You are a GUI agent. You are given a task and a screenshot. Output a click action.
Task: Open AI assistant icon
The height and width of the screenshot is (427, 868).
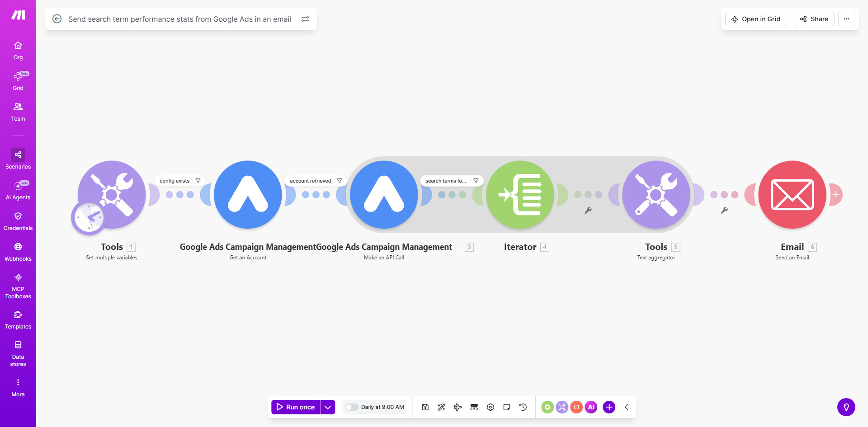pyautogui.click(x=591, y=407)
